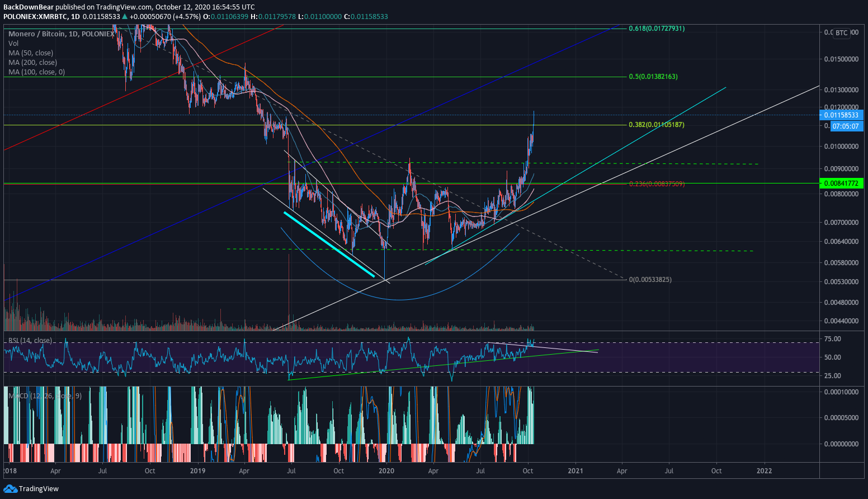The height and width of the screenshot is (499, 868).
Task: Select the MA (100, close, 0) indicator label
Action: click(36, 72)
